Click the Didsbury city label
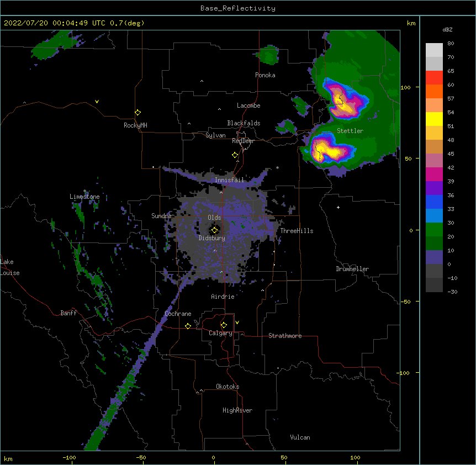This screenshot has width=476, height=465. click(x=212, y=238)
